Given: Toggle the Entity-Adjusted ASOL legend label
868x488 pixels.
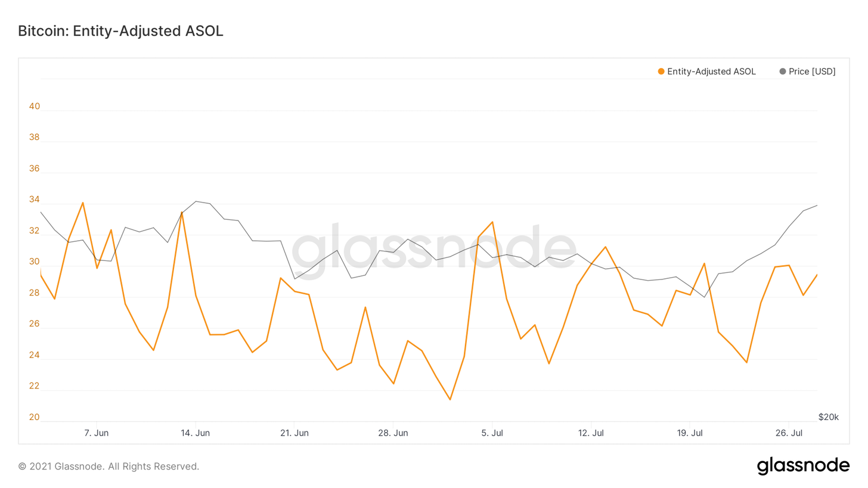Looking at the screenshot, I should pos(711,72).
